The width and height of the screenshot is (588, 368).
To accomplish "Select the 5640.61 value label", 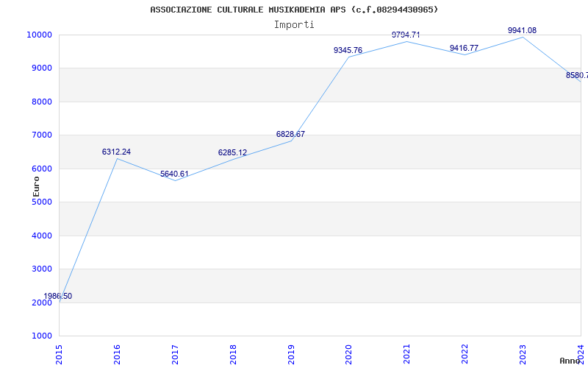I will pyautogui.click(x=174, y=174).
